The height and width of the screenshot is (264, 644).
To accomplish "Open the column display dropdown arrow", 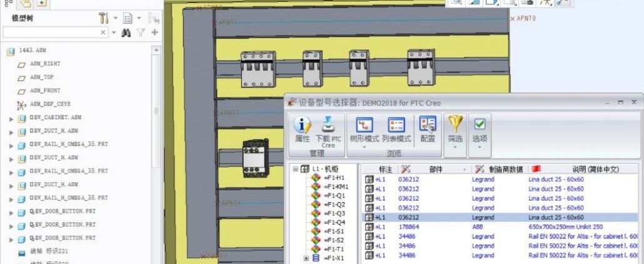I will coord(139,18).
